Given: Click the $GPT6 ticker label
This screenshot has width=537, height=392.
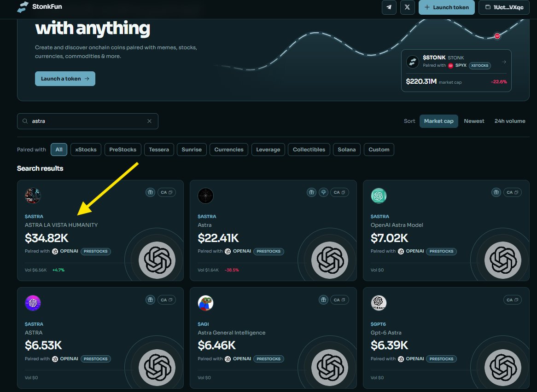Looking at the screenshot, I should click(378, 324).
